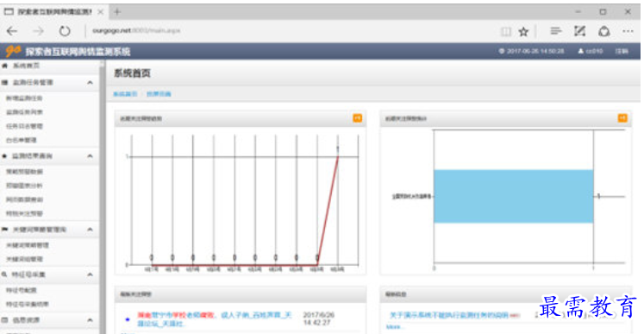
Task: Click the user account icon in header
Action: tap(581, 52)
